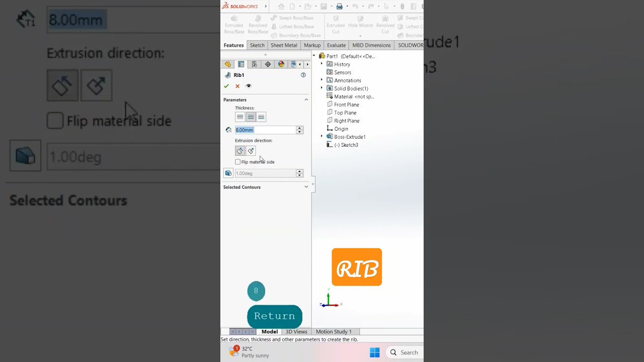Open the DisplayManager tab icon
Viewport: 644px width, 362px height.
coord(281,64)
